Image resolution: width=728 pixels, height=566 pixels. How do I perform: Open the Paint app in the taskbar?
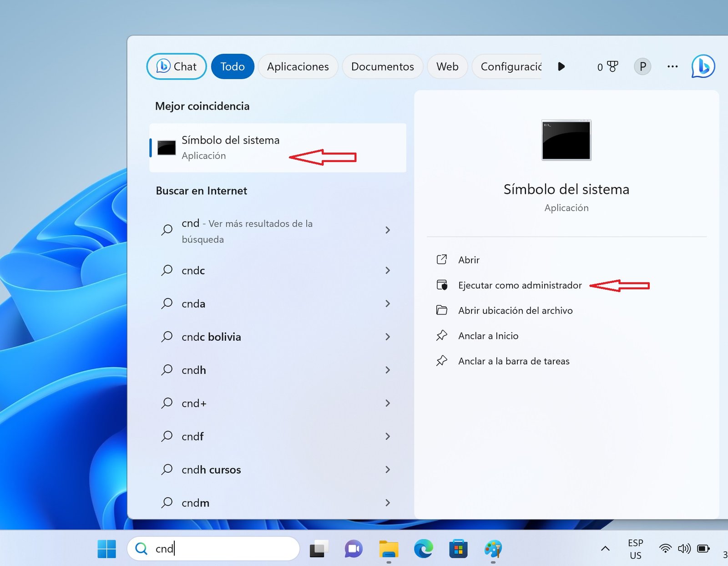493,549
